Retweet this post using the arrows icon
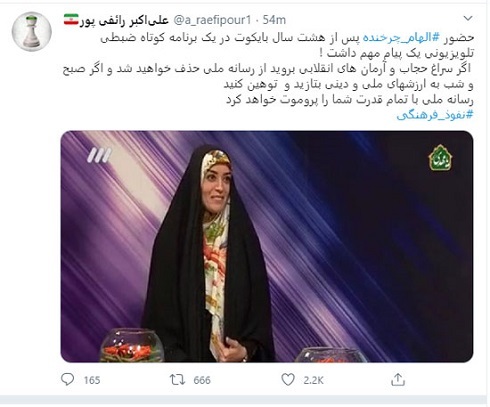The width and height of the screenshot is (490, 407). tap(177, 380)
